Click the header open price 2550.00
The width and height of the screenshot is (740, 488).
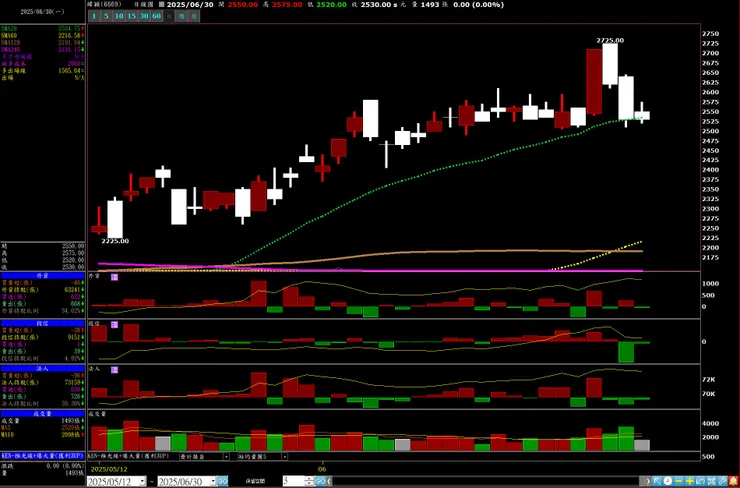243,5
